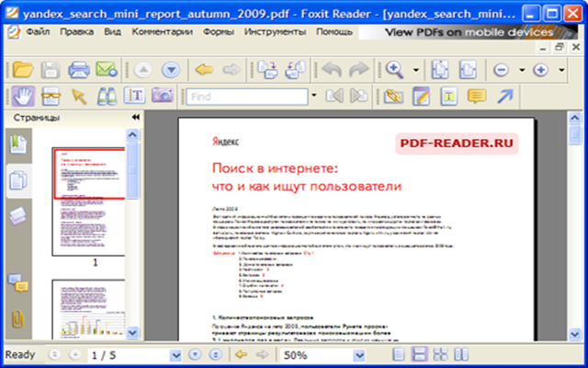Open the Формы menu
Screen dimensions: 588x368
tap(219, 32)
